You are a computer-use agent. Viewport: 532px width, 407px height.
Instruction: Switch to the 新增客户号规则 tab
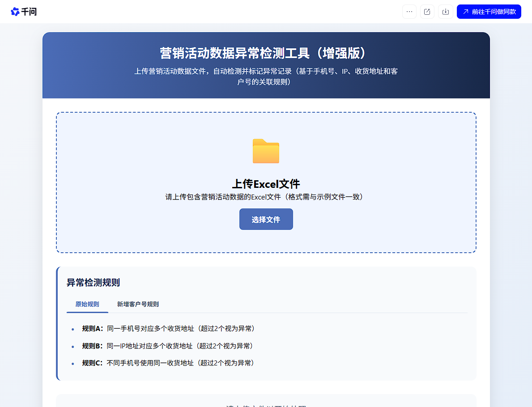(x=138, y=304)
